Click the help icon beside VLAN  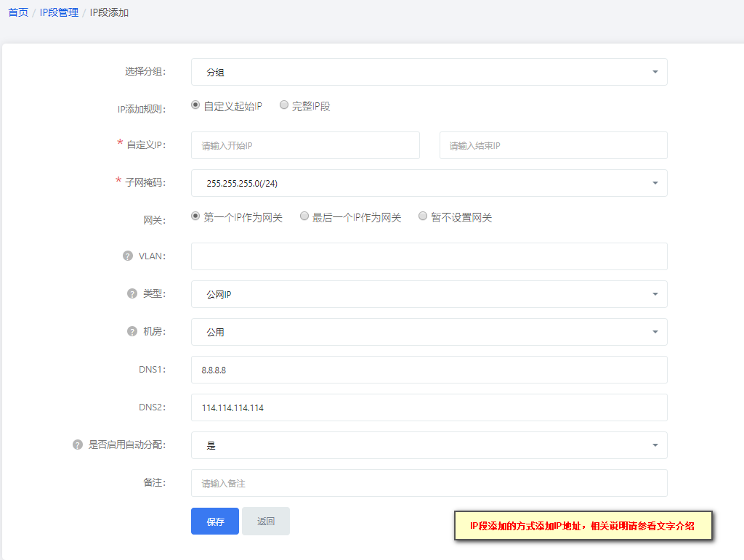pyautogui.click(x=128, y=256)
